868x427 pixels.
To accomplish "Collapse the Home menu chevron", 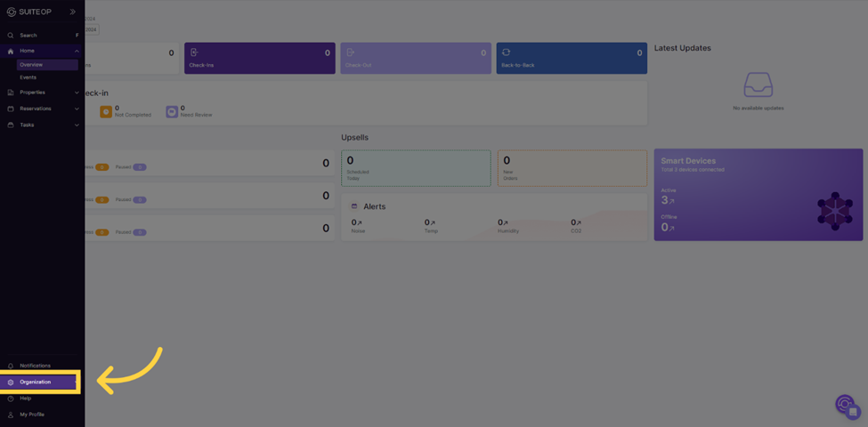I will [77, 51].
